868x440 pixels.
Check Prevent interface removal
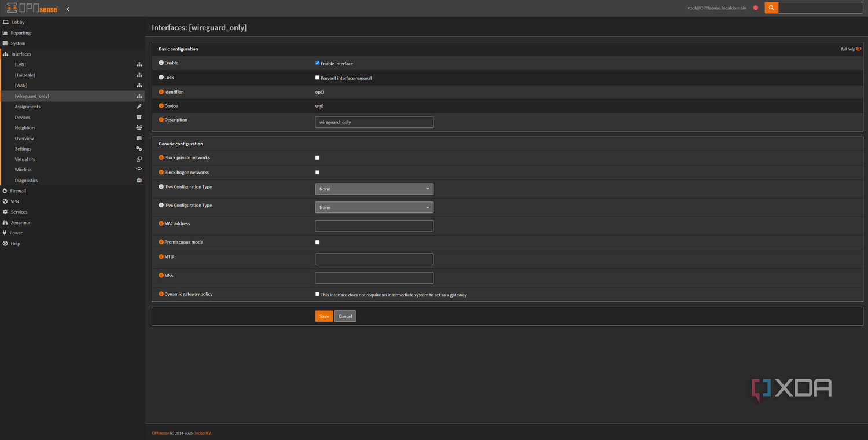(x=317, y=78)
